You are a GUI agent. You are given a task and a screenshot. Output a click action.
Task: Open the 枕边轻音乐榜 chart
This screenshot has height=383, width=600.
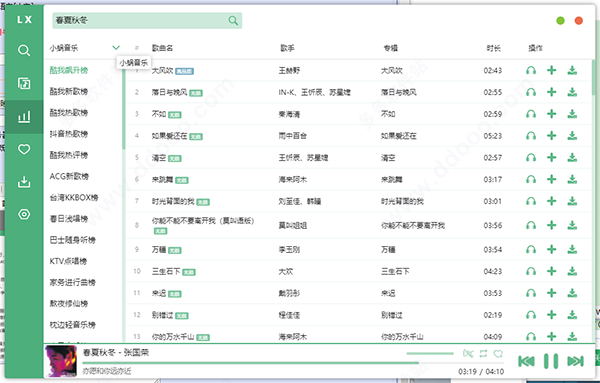click(73, 325)
